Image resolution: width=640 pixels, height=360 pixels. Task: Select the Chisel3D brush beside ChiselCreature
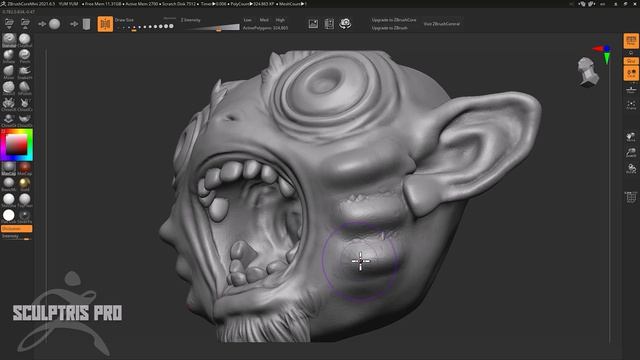click(x=24, y=104)
